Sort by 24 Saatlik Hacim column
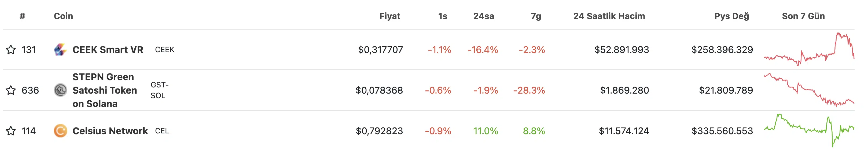 (609, 16)
